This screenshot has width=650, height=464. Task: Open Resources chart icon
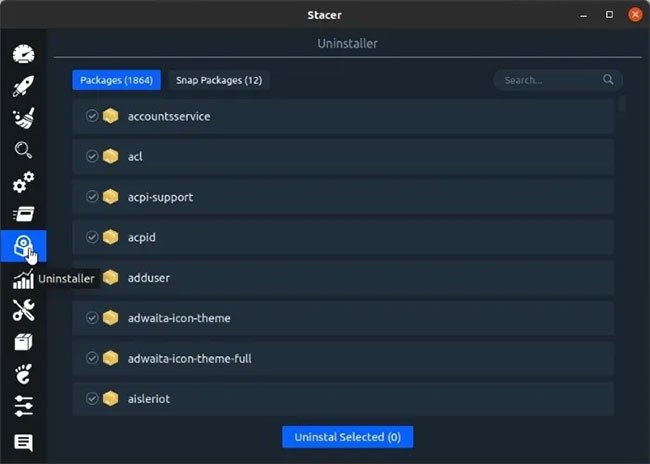click(23, 279)
